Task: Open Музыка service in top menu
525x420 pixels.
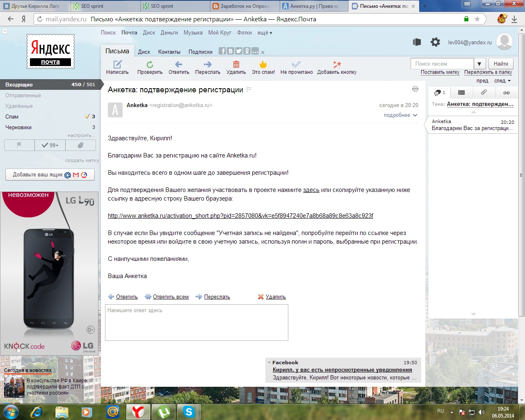Action: pyautogui.click(x=193, y=33)
